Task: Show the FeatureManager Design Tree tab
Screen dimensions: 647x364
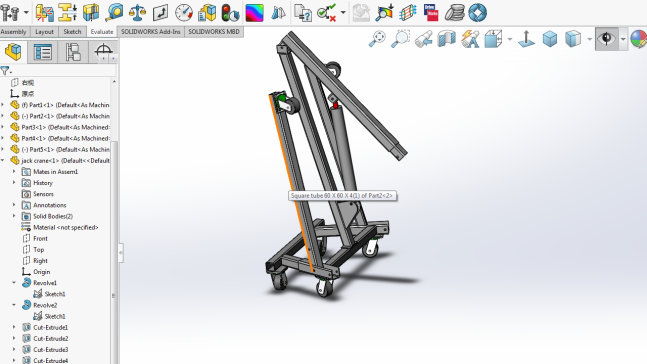Action: tap(13, 52)
